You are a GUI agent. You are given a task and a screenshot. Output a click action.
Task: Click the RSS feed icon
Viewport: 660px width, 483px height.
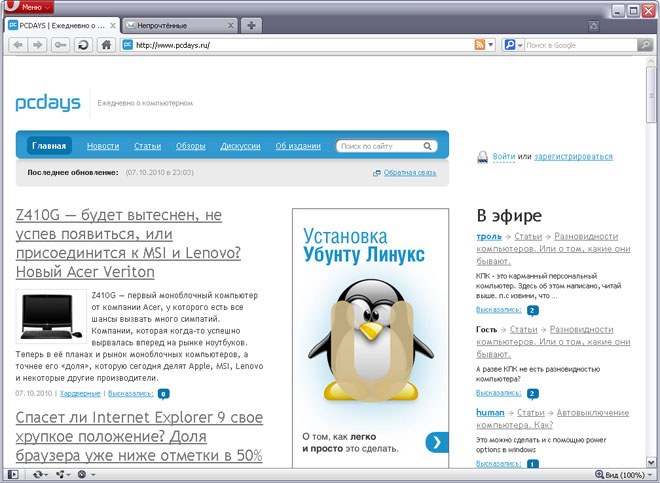tap(479, 45)
